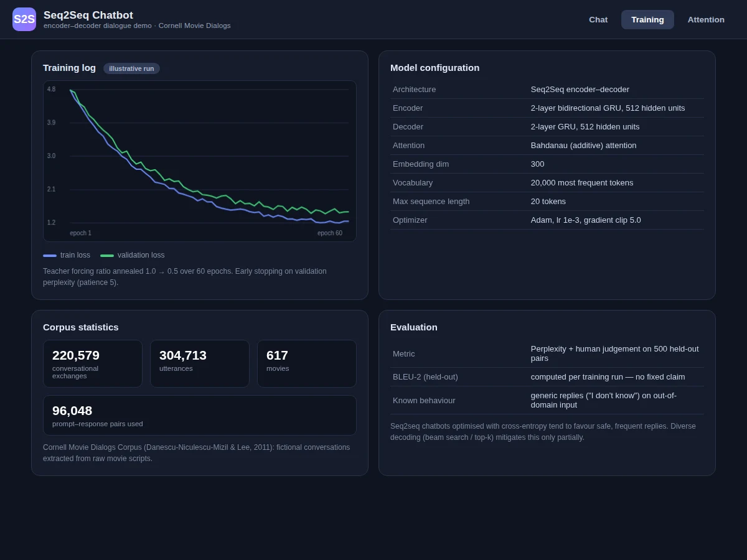
Task: Select the 304,713 utterances stat card
Action: coord(200,363)
